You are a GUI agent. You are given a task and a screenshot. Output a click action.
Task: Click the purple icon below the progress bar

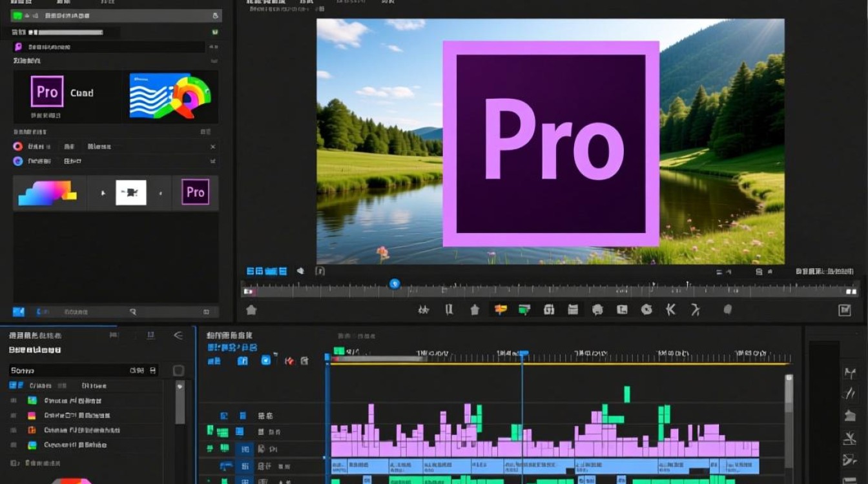click(x=18, y=46)
